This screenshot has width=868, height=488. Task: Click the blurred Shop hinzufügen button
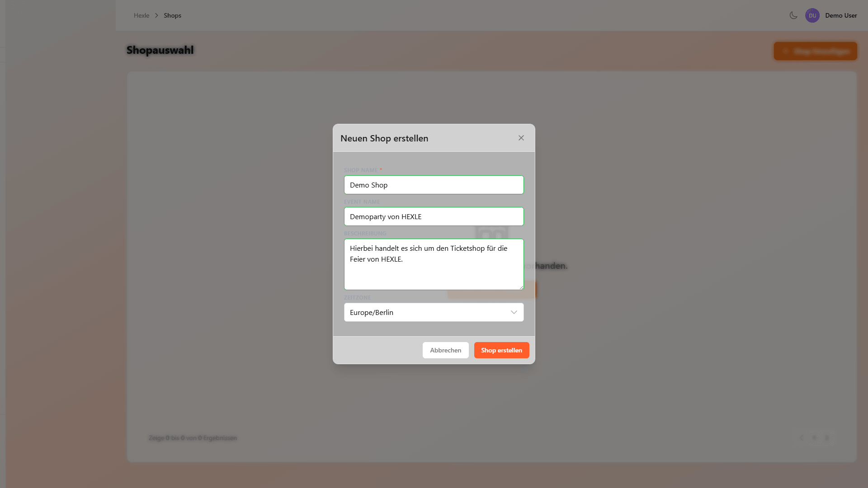coord(815,51)
